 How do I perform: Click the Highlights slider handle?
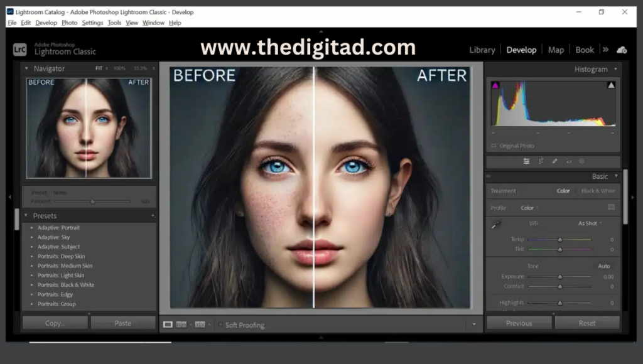tap(559, 303)
